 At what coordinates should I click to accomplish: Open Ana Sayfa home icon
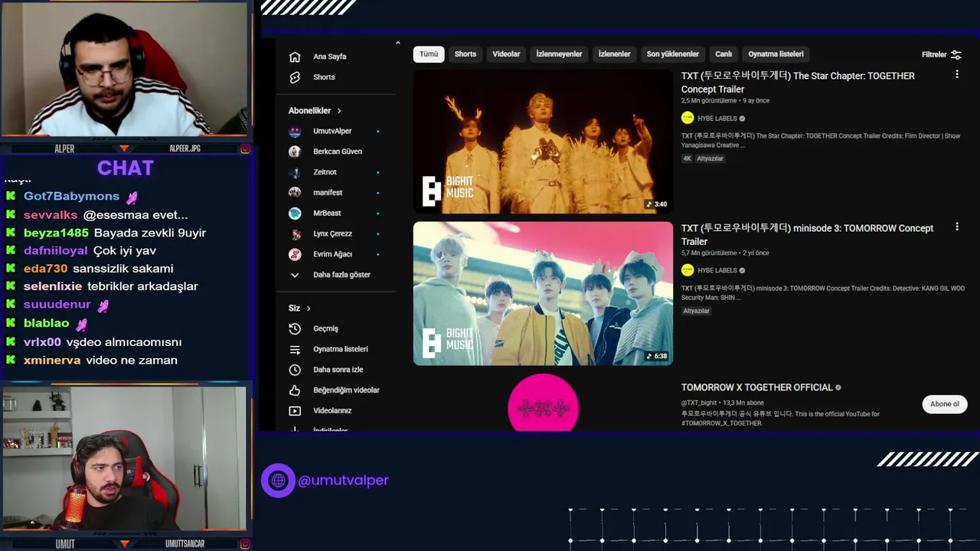coord(295,57)
